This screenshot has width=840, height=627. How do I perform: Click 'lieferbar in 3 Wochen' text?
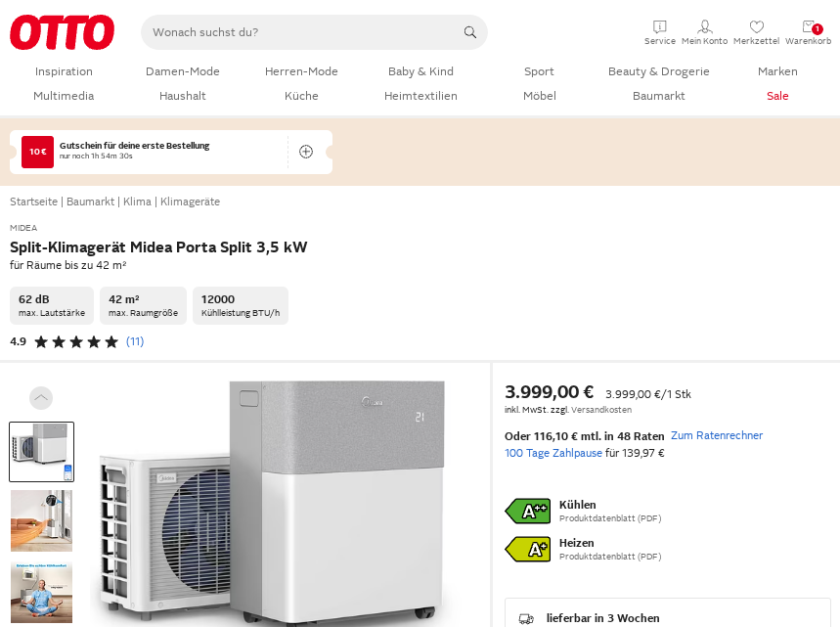pos(602,618)
